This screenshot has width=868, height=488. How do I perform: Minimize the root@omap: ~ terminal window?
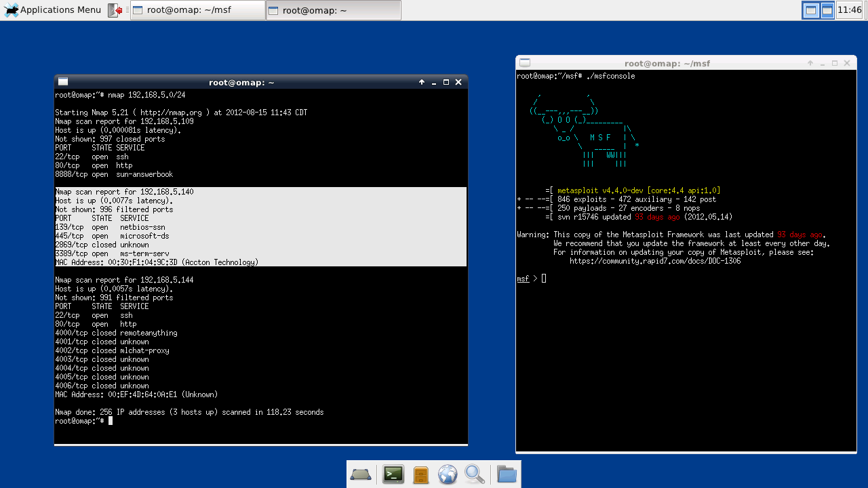pos(434,82)
